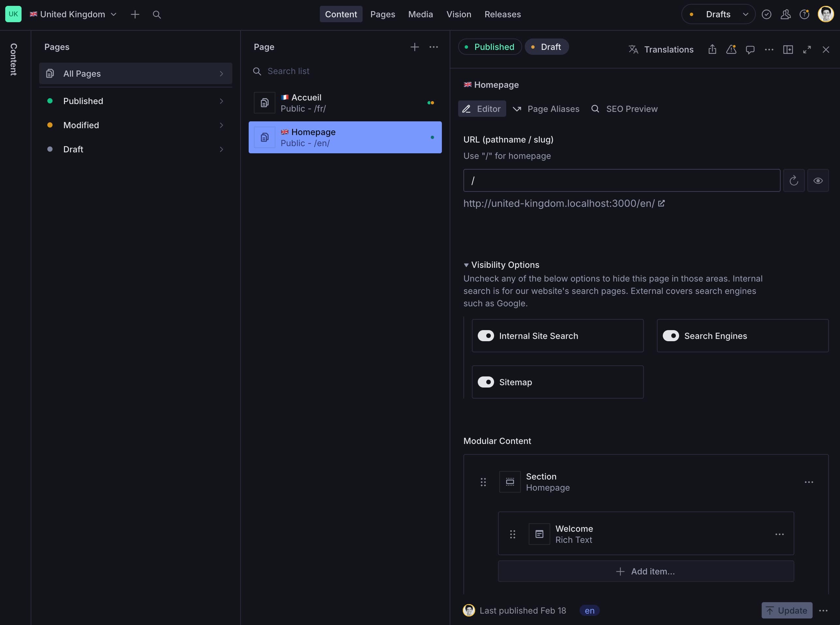Click the help icon with notification badge
Image resolution: width=840 pixels, height=625 pixels.
tap(804, 14)
